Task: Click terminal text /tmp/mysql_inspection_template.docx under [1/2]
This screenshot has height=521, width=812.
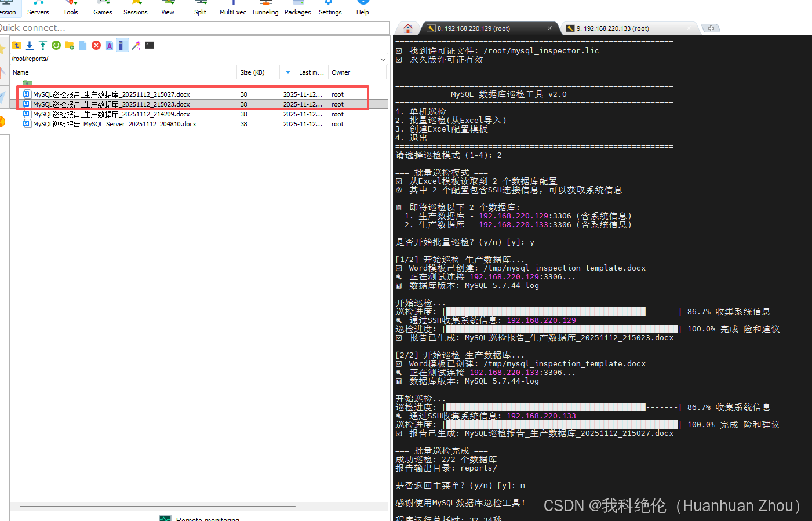Action: click(565, 268)
